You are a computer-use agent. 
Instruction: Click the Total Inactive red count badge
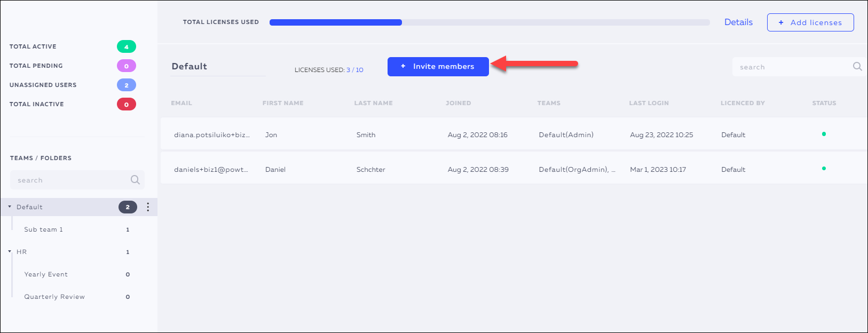(127, 104)
